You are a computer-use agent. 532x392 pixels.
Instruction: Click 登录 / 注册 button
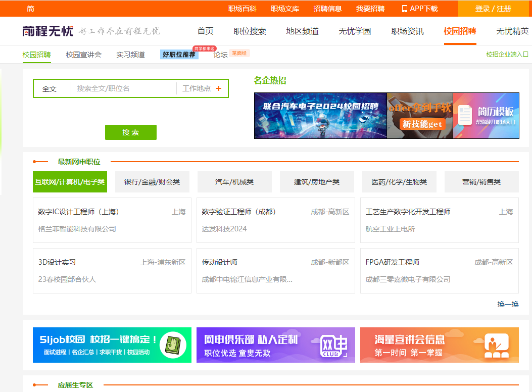493,9
